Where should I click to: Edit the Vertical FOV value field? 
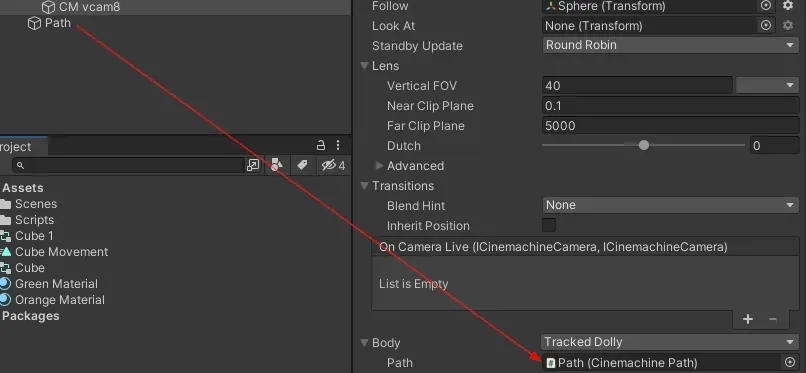(x=637, y=85)
